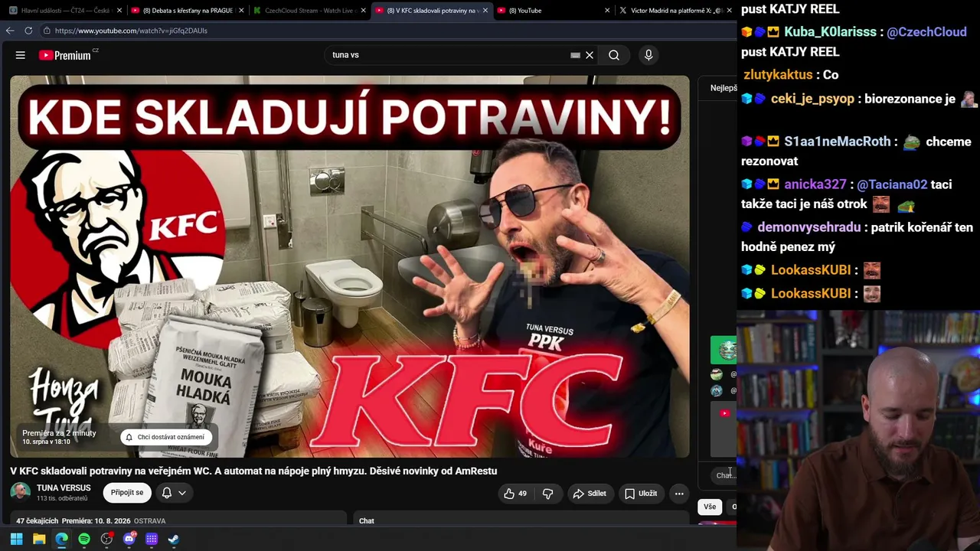
Task: Close the Hlavní události ČT24 tab
Action: (119, 11)
